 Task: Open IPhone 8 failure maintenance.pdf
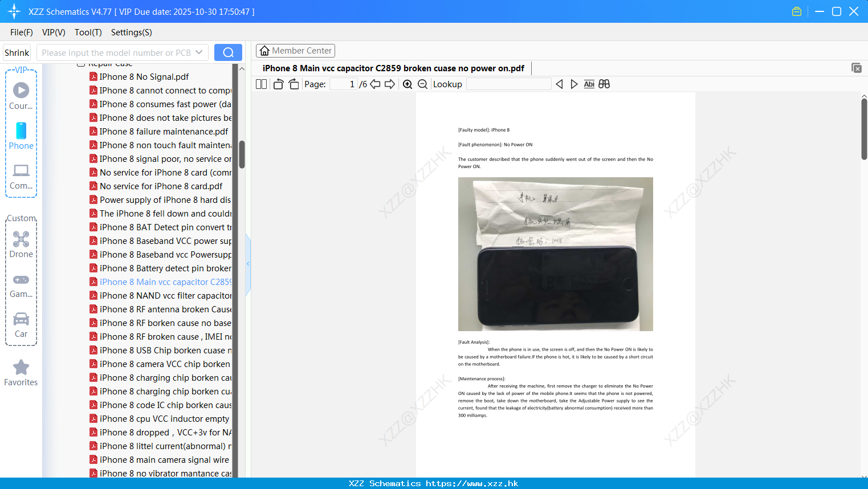click(159, 132)
